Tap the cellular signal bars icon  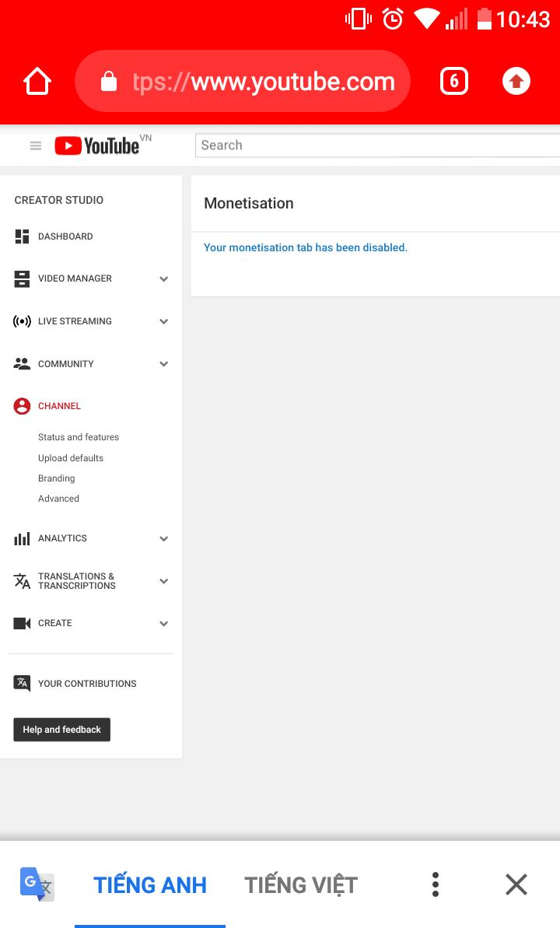coord(457,19)
